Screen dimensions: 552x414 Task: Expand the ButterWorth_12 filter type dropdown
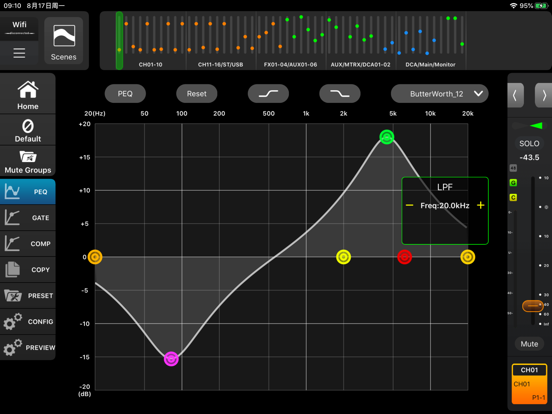point(440,94)
